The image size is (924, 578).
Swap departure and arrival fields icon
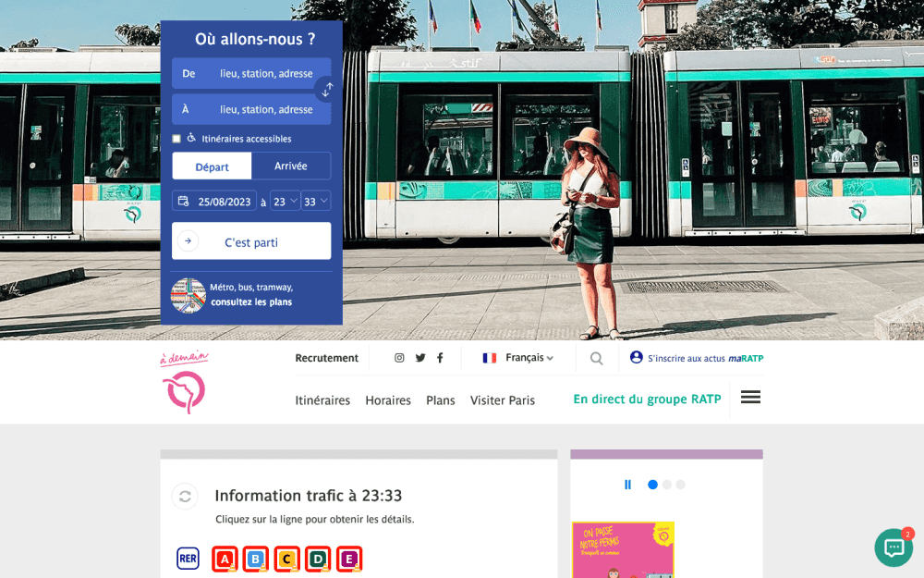pyautogui.click(x=327, y=90)
